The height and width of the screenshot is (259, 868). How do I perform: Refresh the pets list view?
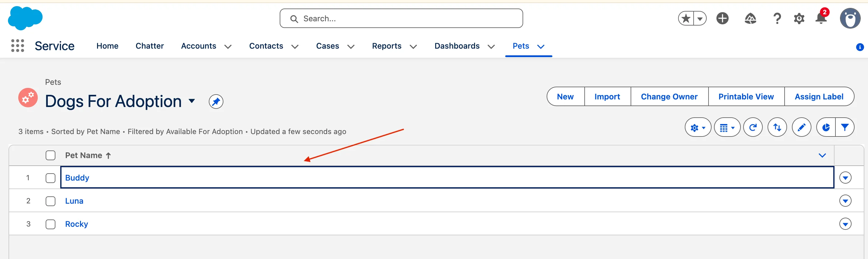pos(752,127)
